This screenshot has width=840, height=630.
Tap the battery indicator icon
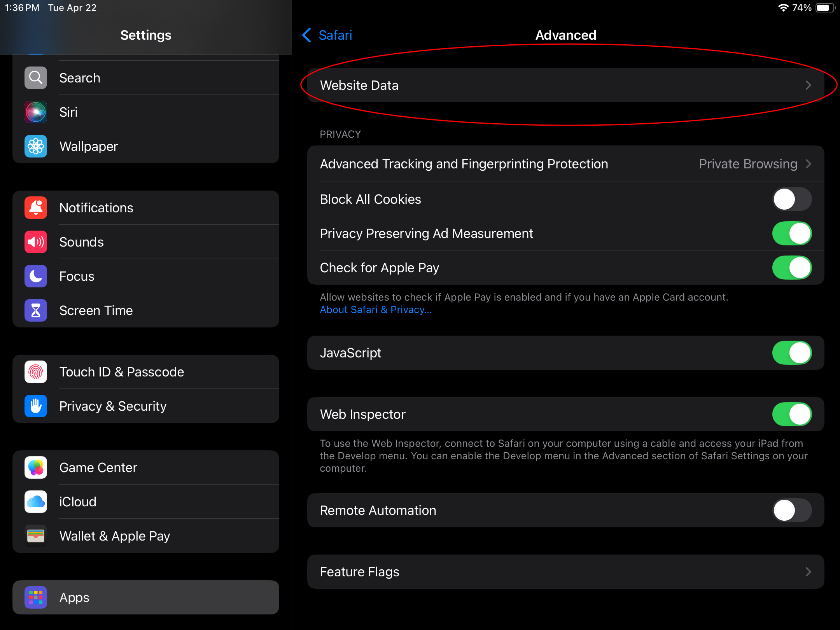[825, 8]
